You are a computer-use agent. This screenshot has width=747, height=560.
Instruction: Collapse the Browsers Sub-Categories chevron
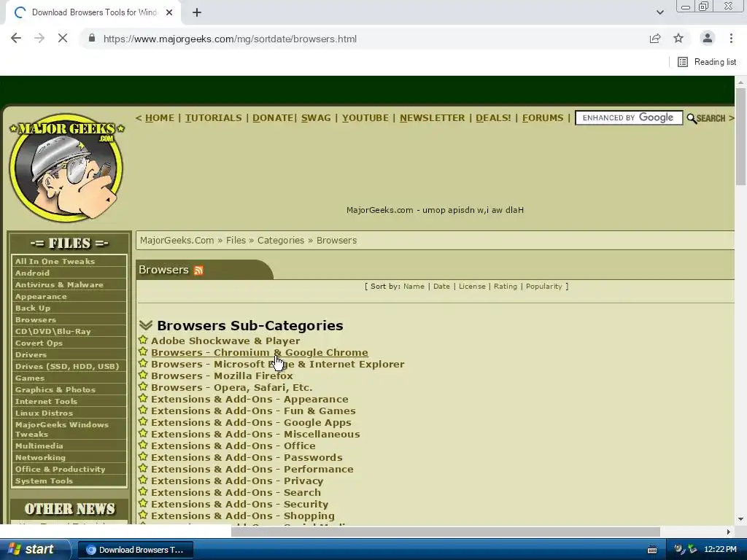tap(146, 325)
